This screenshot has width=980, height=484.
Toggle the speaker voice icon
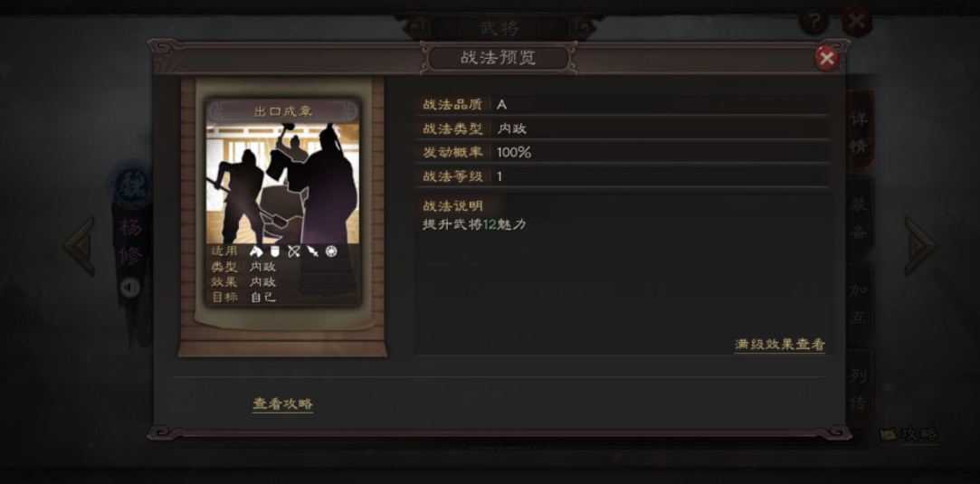[x=130, y=288]
